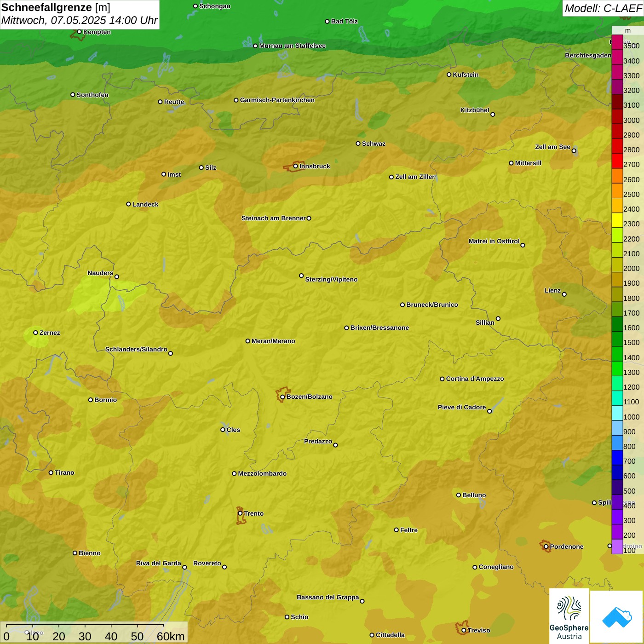644x644 pixels.
Task: Click the 'Zell am Ziller' label
Action: [x=415, y=177]
